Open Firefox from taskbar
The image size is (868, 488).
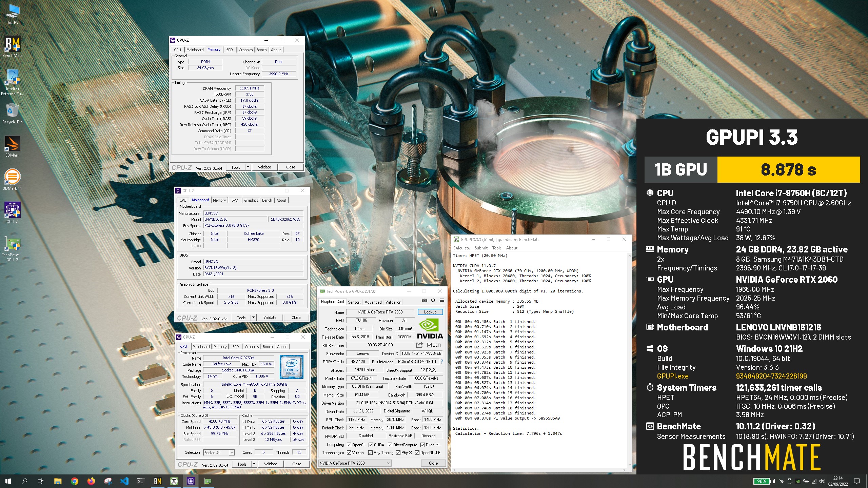[91, 481]
